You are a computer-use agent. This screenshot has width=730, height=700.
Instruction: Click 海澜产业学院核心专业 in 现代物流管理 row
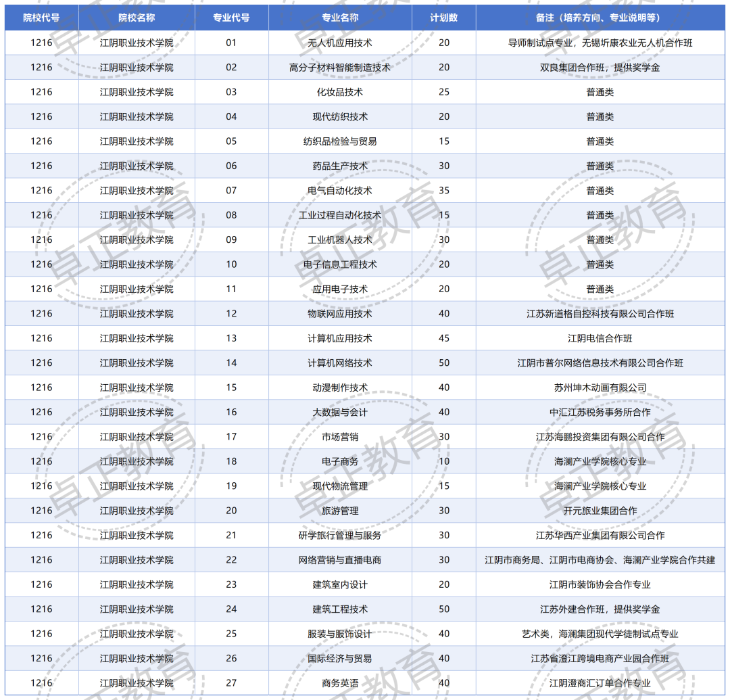pos(600,486)
